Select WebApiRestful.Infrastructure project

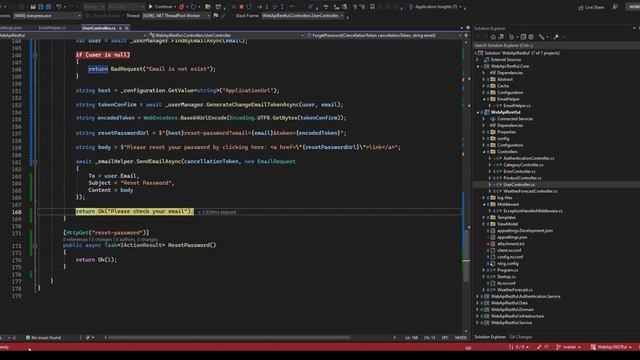pyautogui.click(x=517, y=316)
